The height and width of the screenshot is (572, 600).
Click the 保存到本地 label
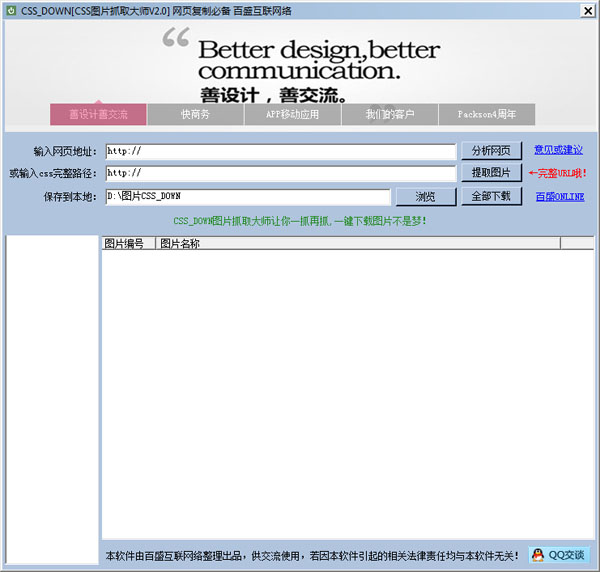(70, 197)
